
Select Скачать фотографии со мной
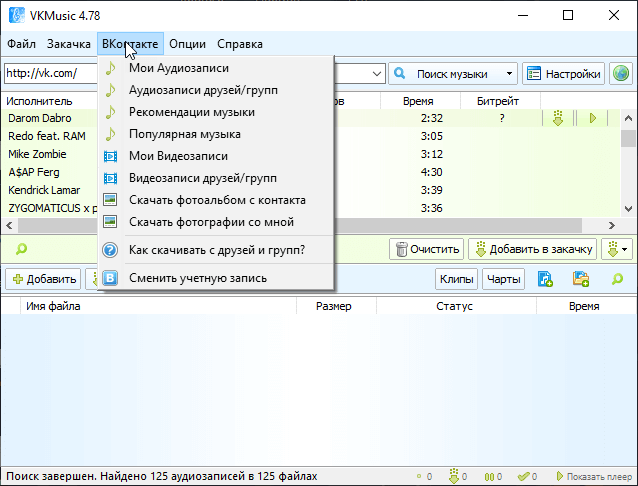216,222
